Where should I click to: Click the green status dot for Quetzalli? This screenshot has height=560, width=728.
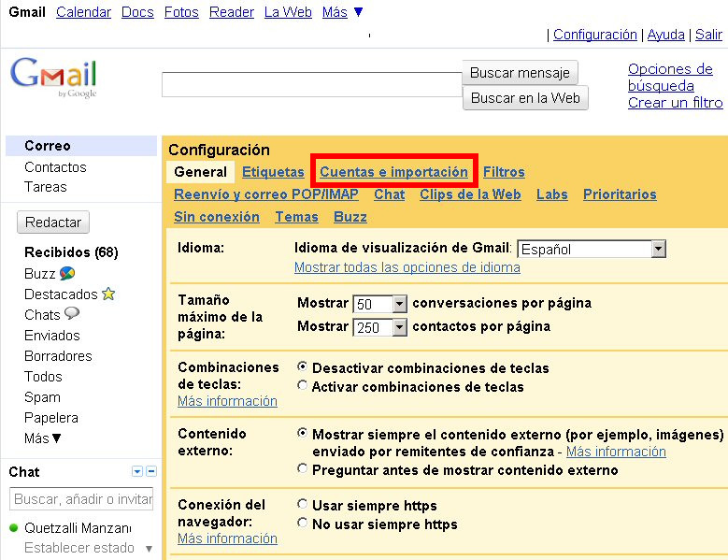[x=13, y=528]
